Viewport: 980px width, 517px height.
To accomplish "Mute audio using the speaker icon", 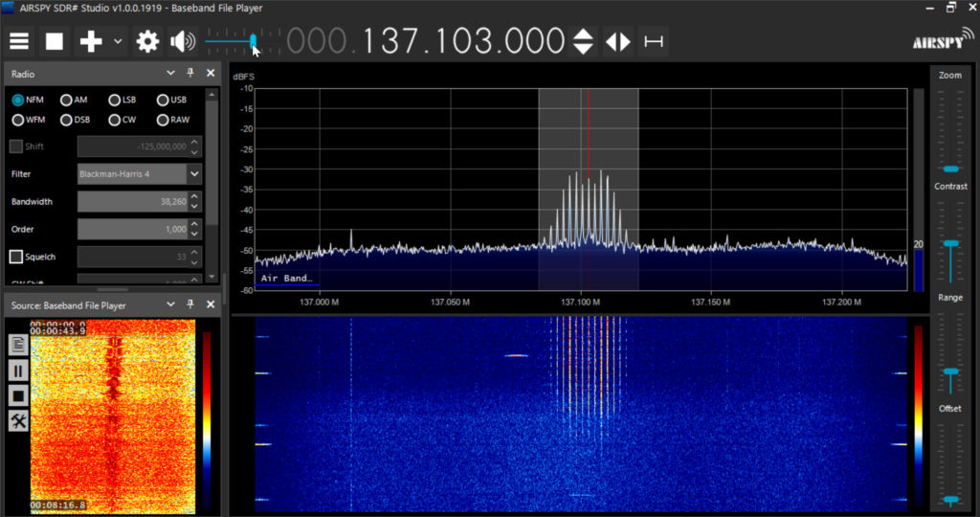I will point(181,41).
